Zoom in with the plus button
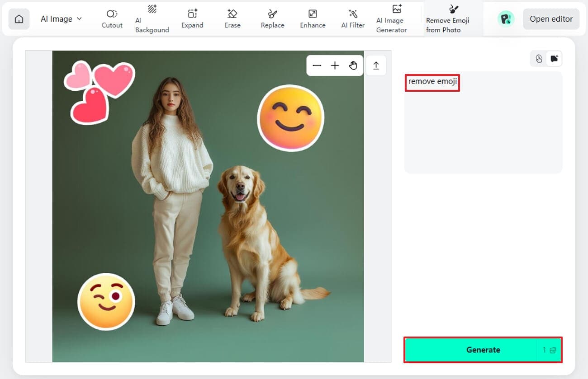The height and width of the screenshot is (379, 588). (x=335, y=66)
